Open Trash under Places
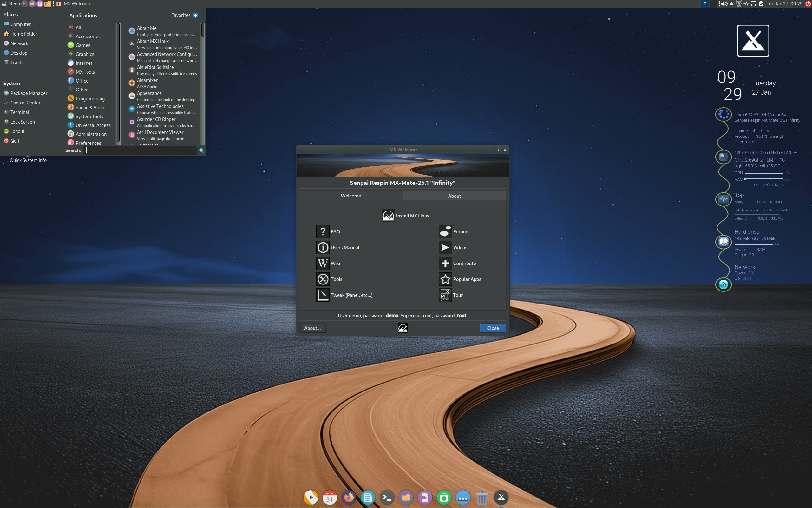This screenshot has width=812, height=508. pyautogui.click(x=13, y=63)
